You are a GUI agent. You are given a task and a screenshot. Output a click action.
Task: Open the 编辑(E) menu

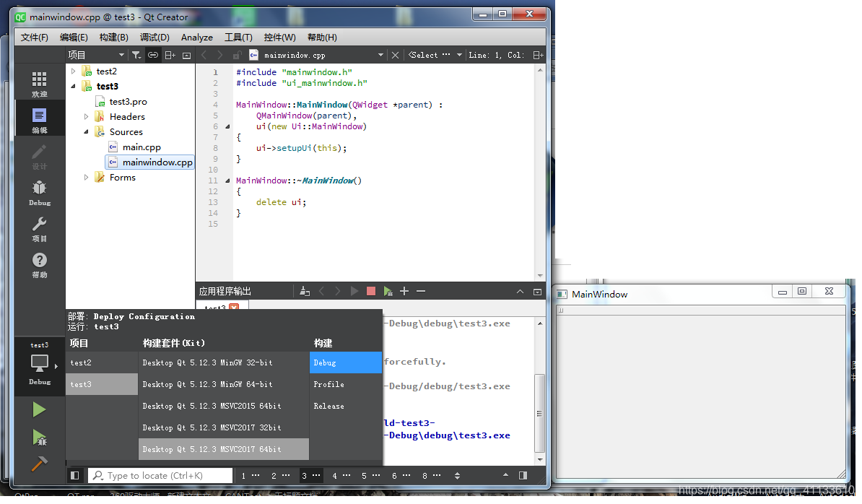[74, 38]
